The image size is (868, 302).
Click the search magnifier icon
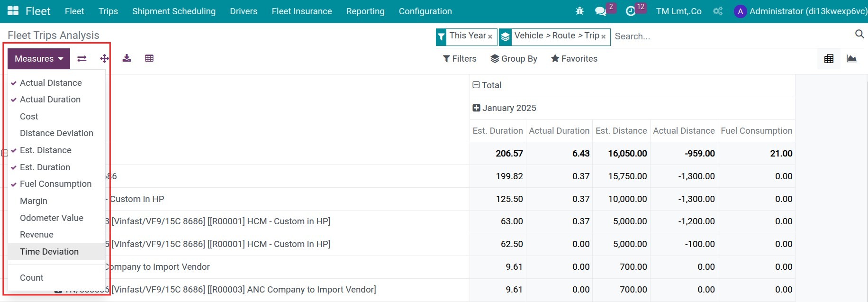click(859, 34)
